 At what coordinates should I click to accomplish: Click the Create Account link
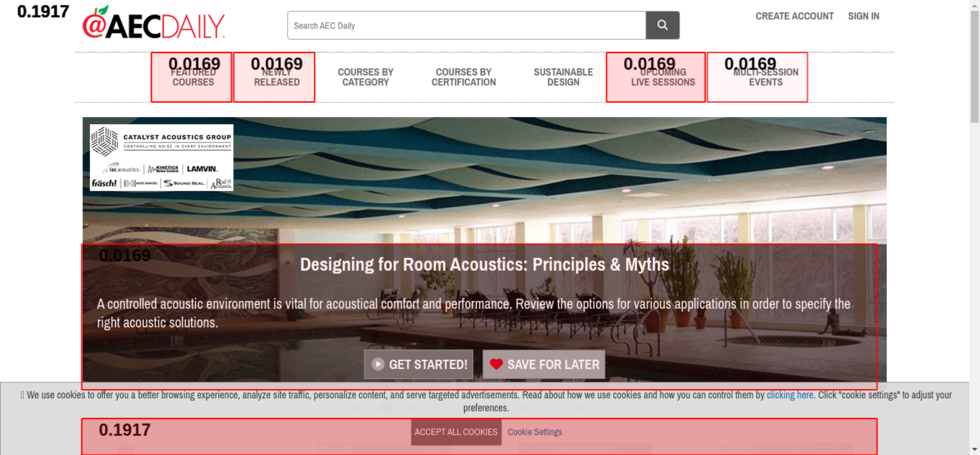point(794,16)
